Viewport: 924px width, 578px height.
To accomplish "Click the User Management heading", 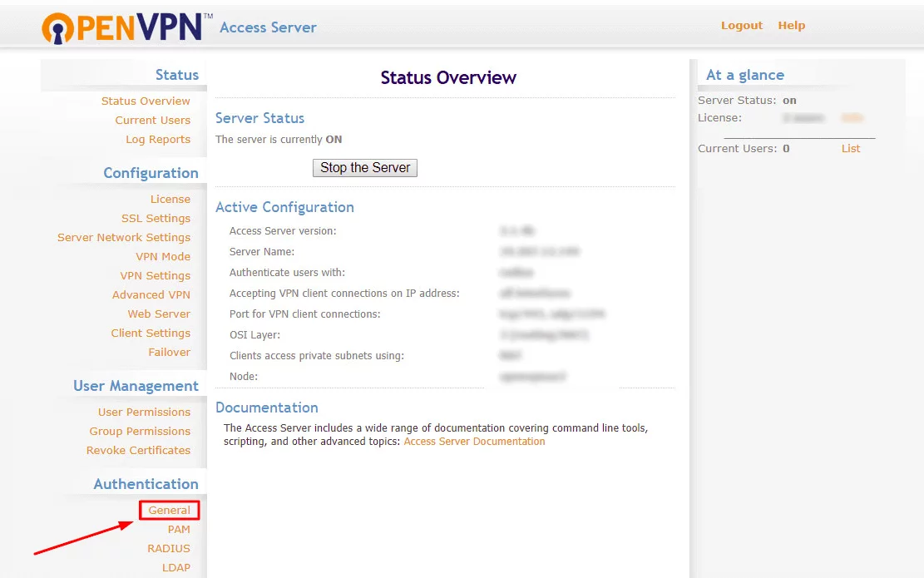I will (136, 386).
